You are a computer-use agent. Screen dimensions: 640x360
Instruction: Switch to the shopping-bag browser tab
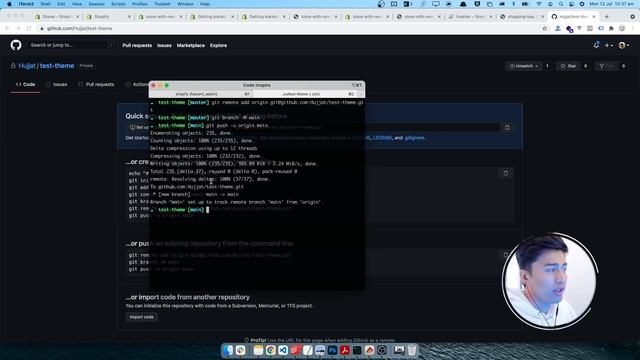click(x=522, y=17)
